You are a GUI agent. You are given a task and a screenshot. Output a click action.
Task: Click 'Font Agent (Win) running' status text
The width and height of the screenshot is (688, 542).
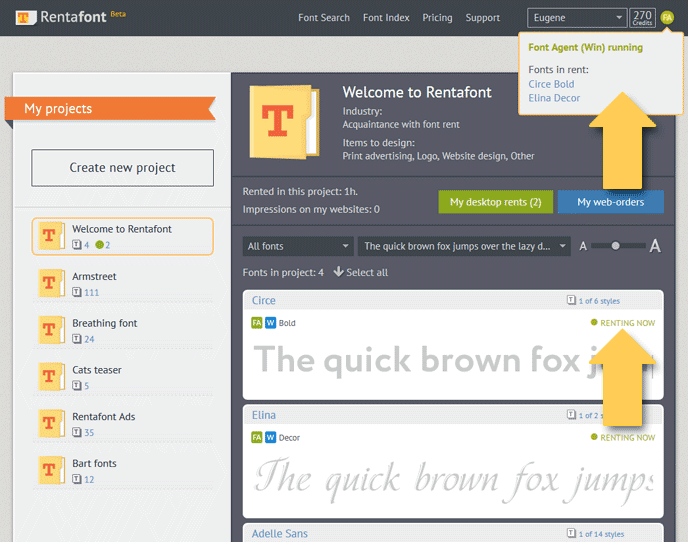click(x=585, y=47)
